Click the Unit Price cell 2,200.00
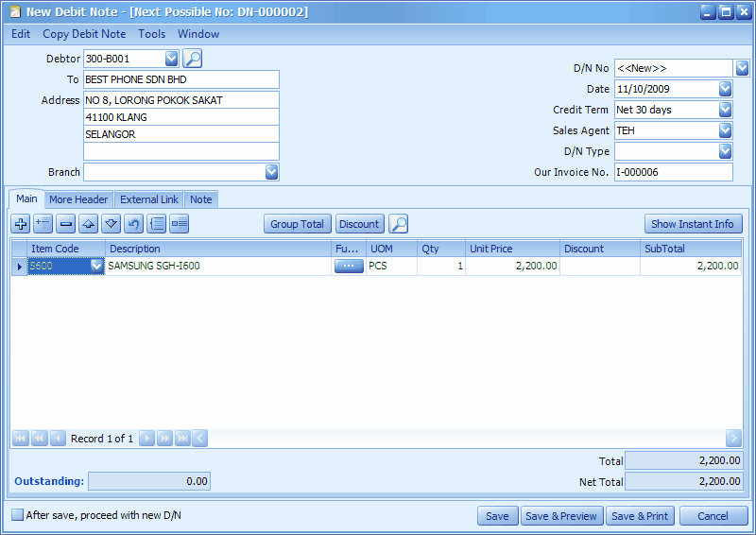 (512, 266)
